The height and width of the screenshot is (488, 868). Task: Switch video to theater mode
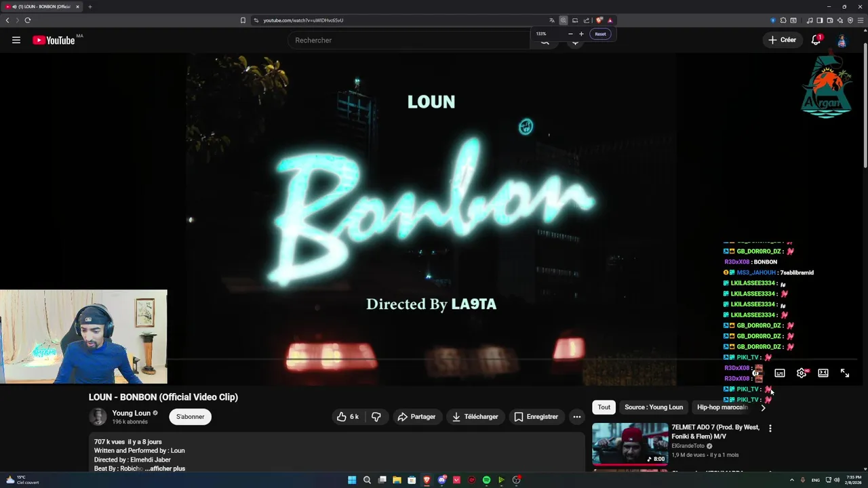click(823, 373)
